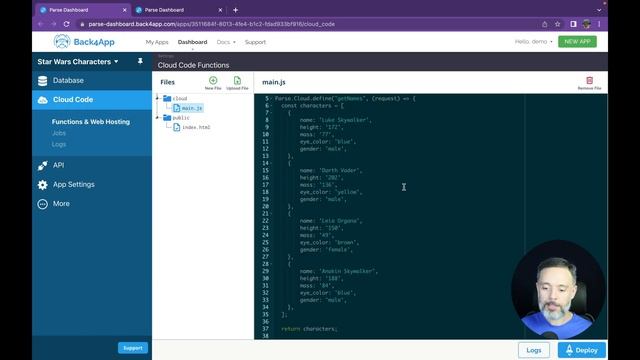This screenshot has height=360, width=640.
Task: Bookmark this page with the star icon
Action: [x=558, y=24]
